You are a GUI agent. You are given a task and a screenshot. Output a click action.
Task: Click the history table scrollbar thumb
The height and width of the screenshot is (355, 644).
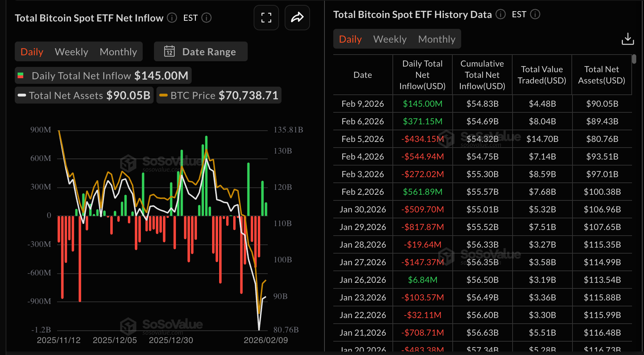click(634, 59)
